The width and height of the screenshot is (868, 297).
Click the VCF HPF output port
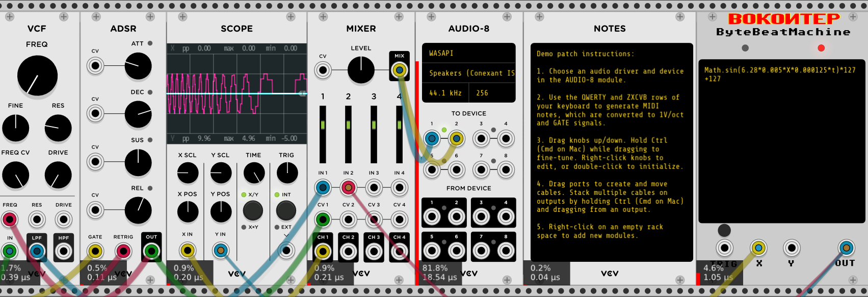pos(64,251)
